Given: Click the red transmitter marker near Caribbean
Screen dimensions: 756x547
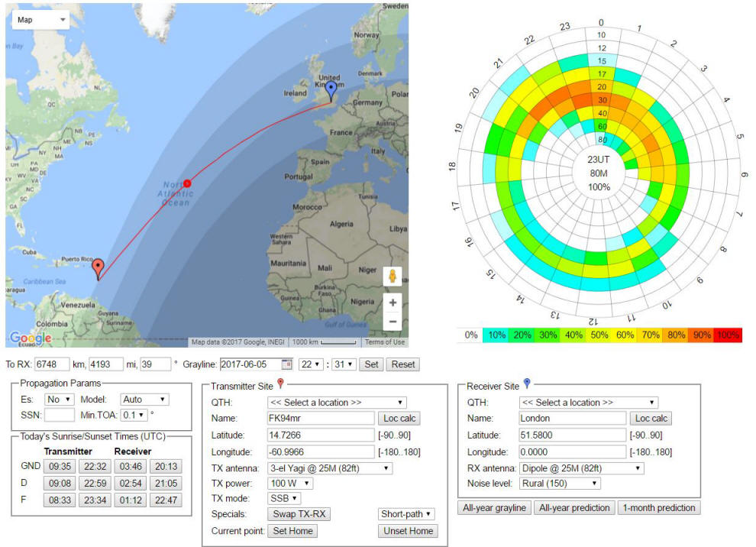Looking at the screenshot, I should coord(98,267).
